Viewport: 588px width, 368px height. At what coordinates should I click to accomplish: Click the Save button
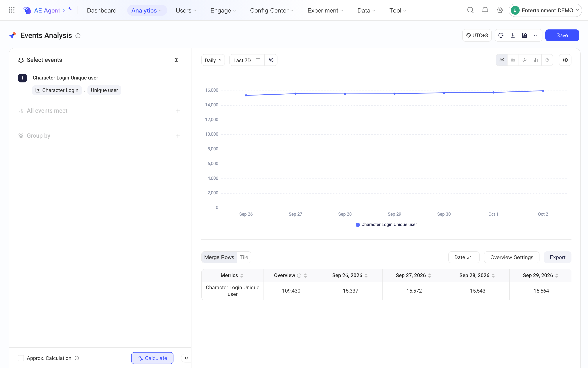tap(562, 36)
